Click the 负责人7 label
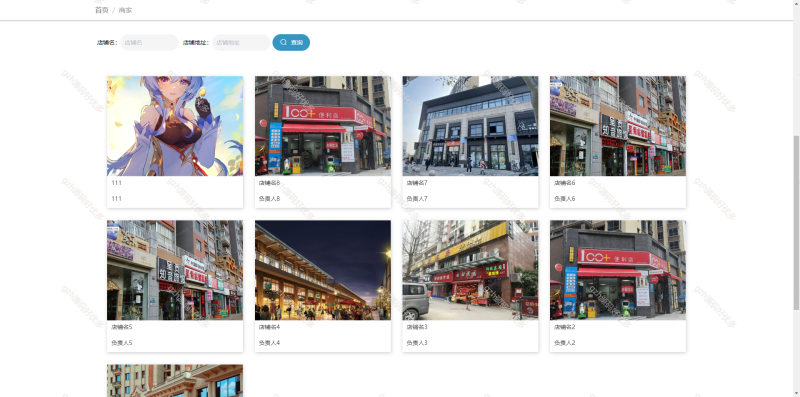The image size is (800, 397). tap(417, 198)
